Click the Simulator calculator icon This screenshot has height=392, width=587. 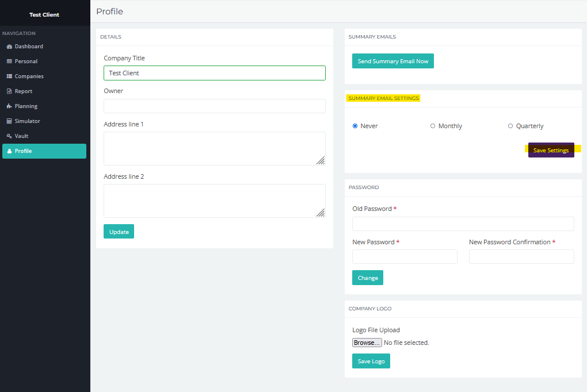pyautogui.click(x=9, y=121)
